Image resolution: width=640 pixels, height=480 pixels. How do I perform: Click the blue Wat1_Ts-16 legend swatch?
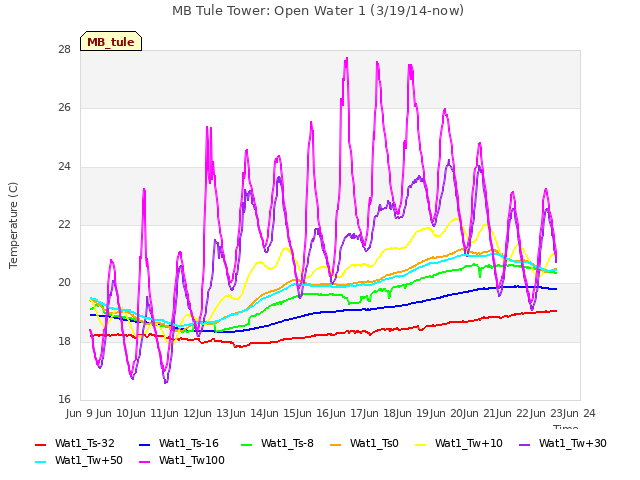pyautogui.click(x=145, y=445)
